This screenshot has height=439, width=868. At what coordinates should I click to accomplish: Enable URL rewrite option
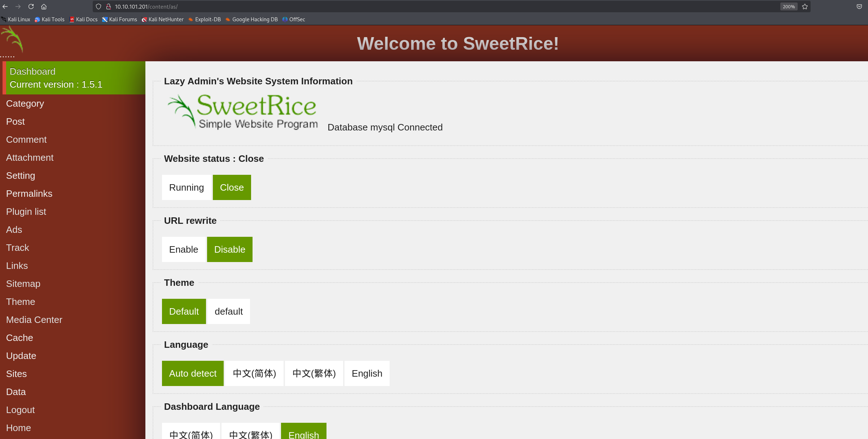(184, 249)
